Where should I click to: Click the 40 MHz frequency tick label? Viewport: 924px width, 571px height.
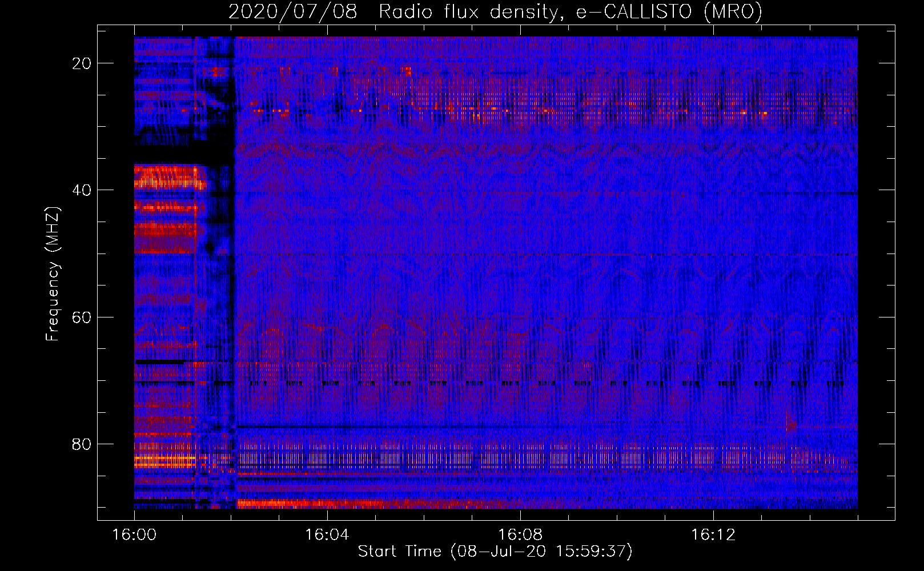(82, 190)
